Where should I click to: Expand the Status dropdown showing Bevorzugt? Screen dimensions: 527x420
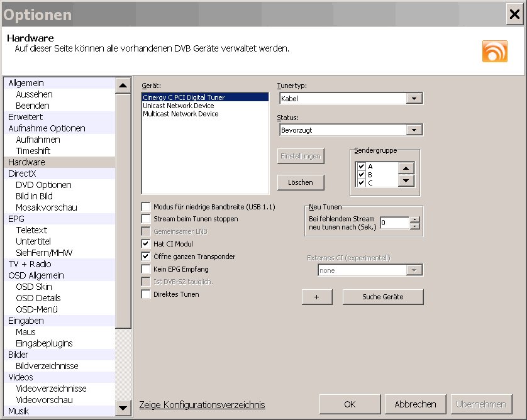[413, 130]
